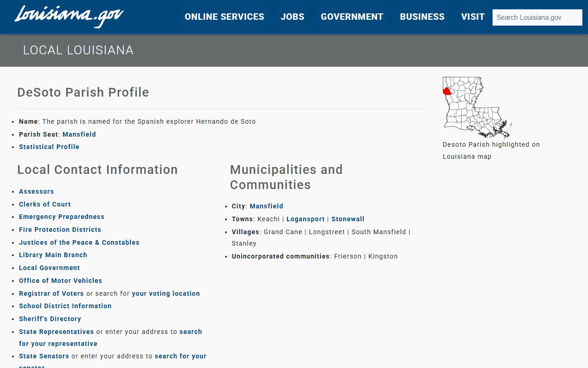Select the Longstreet village name
Viewport: 588px width, 368px height.
[327, 232]
